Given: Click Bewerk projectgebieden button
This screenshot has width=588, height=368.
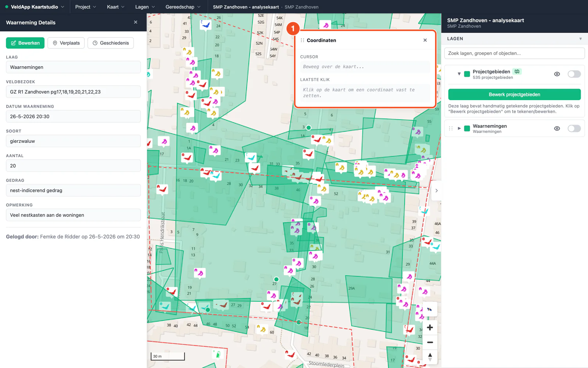Looking at the screenshot, I should pyautogui.click(x=514, y=95).
